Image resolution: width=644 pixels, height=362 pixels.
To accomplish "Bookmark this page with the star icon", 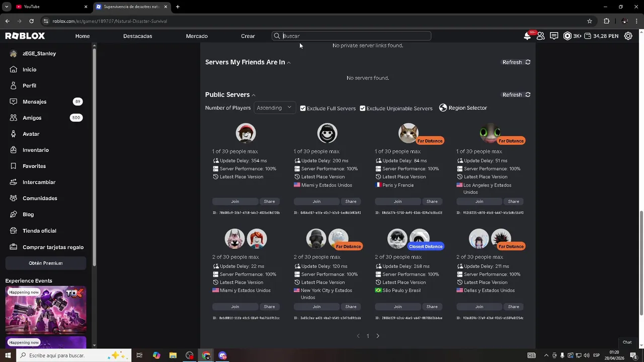I will pos(590,21).
